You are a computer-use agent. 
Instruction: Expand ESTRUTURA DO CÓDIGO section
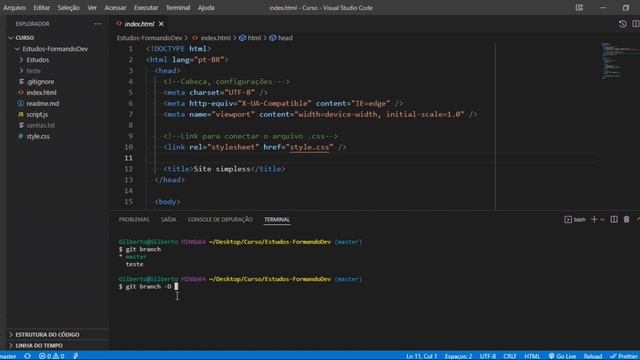tap(47, 335)
